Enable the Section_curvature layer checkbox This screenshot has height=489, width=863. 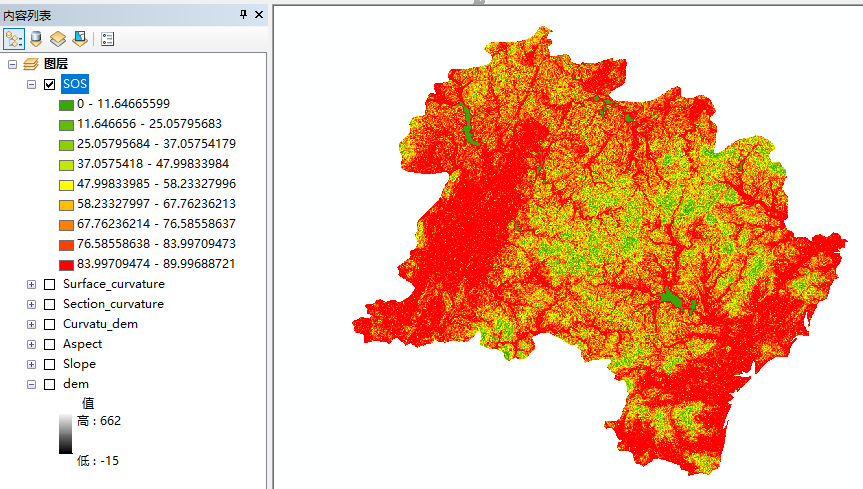(x=50, y=305)
